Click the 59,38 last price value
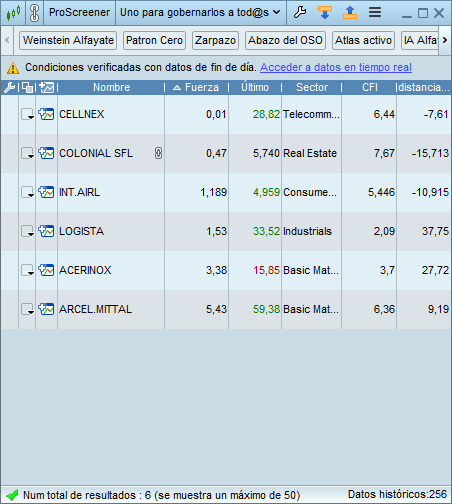Screen dimensions: 452x504 [266, 309]
